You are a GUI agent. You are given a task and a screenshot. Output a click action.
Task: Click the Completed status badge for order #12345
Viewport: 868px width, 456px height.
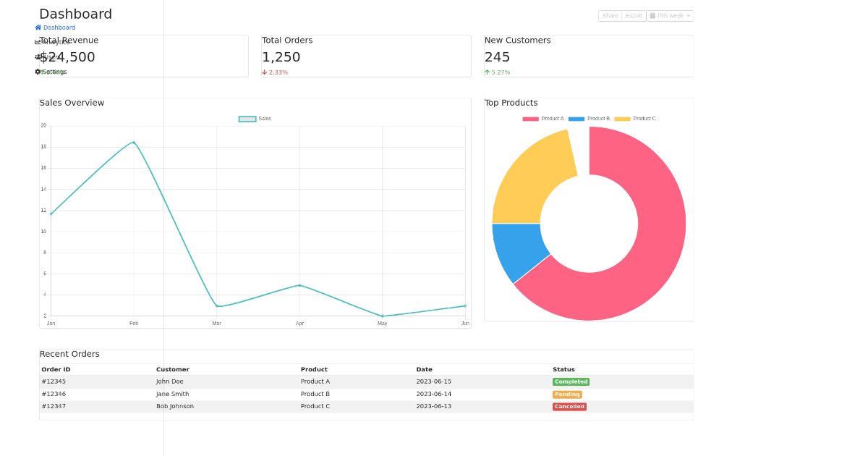point(571,381)
